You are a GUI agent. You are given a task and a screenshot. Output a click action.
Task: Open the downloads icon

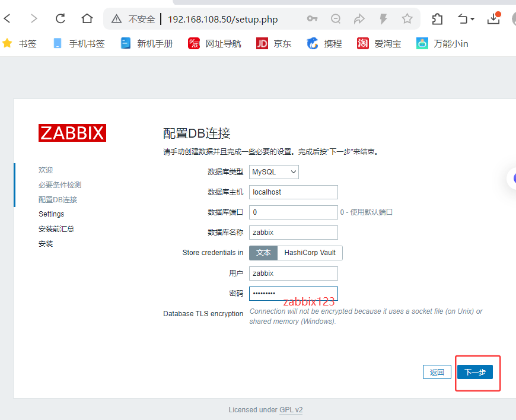click(493, 18)
